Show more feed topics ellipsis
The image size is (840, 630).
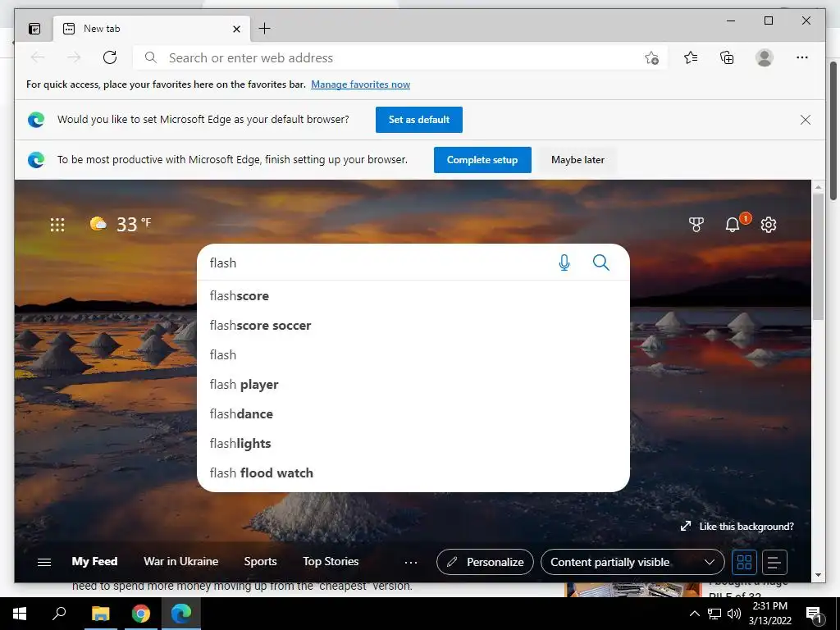411,562
